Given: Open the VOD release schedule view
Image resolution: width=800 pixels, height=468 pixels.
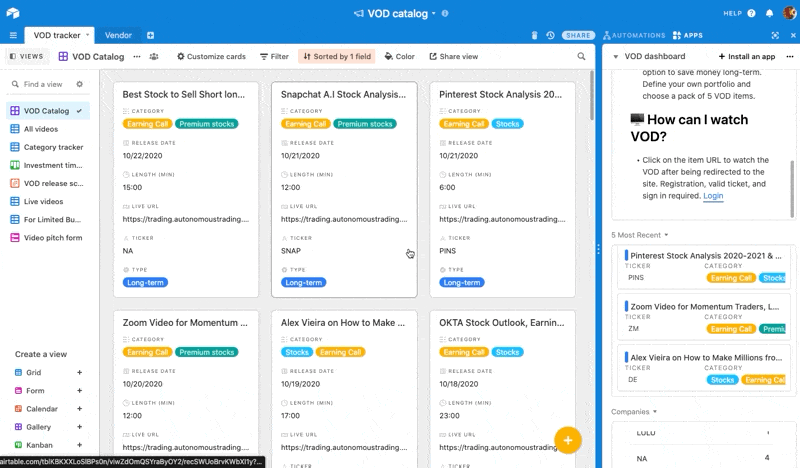Looking at the screenshot, I should pos(48,183).
